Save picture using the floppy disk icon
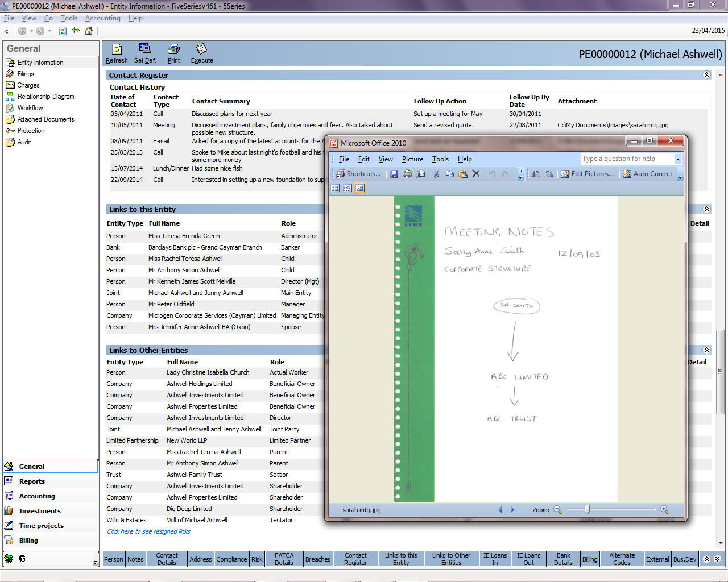The height and width of the screenshot is (582, 728). [394, 174]
